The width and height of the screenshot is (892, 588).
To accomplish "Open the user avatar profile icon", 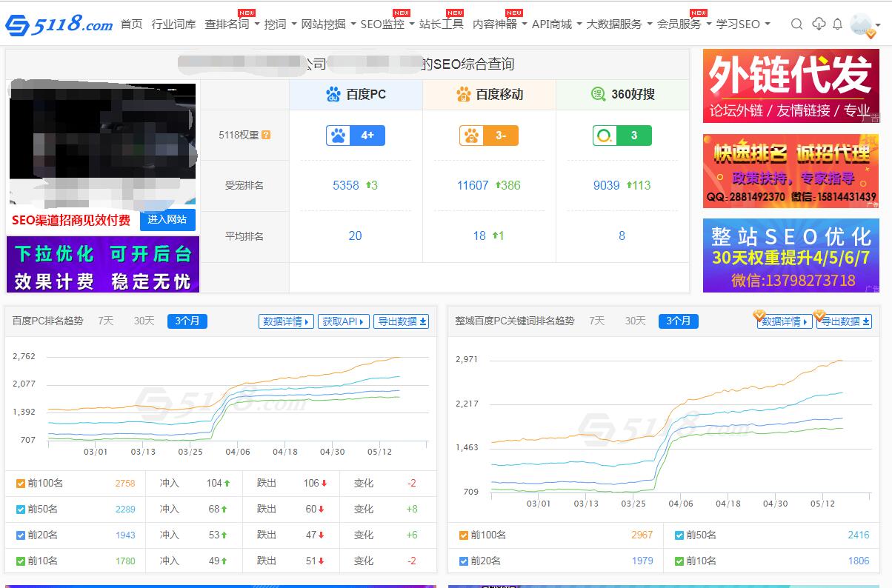I will pos(862,24).
